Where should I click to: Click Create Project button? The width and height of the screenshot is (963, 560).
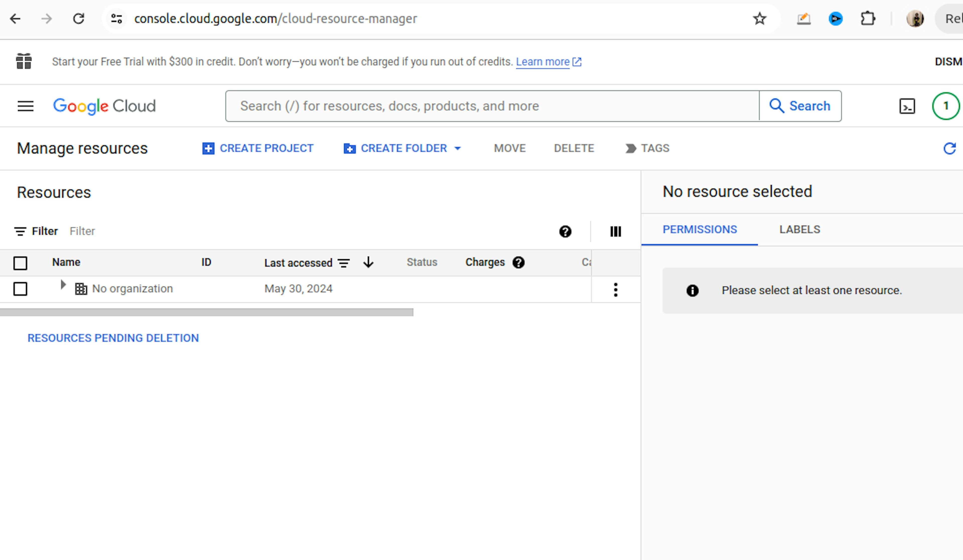[x=258, y=148]
